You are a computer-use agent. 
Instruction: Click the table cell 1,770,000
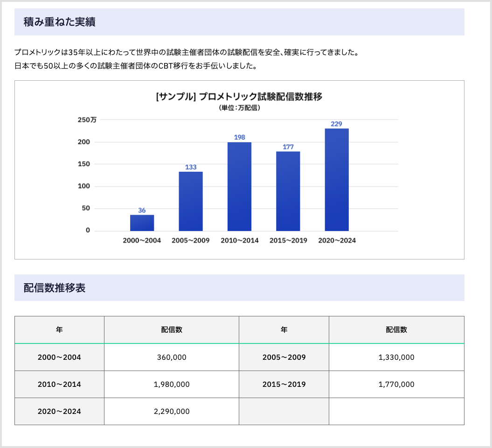coord(396,384)
